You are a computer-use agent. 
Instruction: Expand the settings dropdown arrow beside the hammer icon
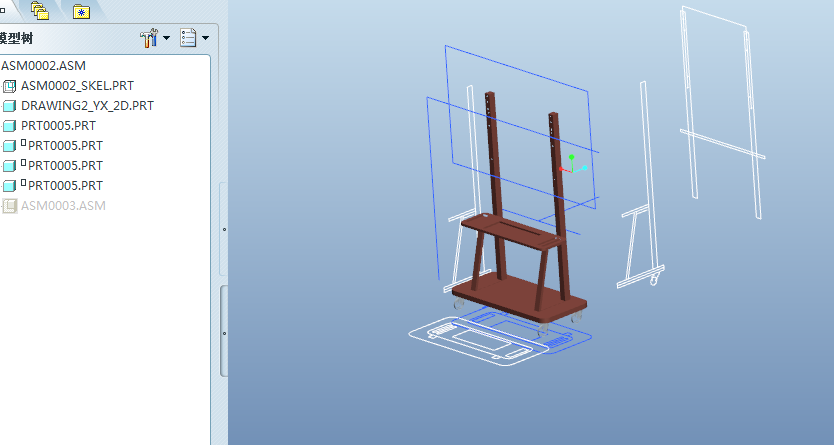(x=166, y=38)
